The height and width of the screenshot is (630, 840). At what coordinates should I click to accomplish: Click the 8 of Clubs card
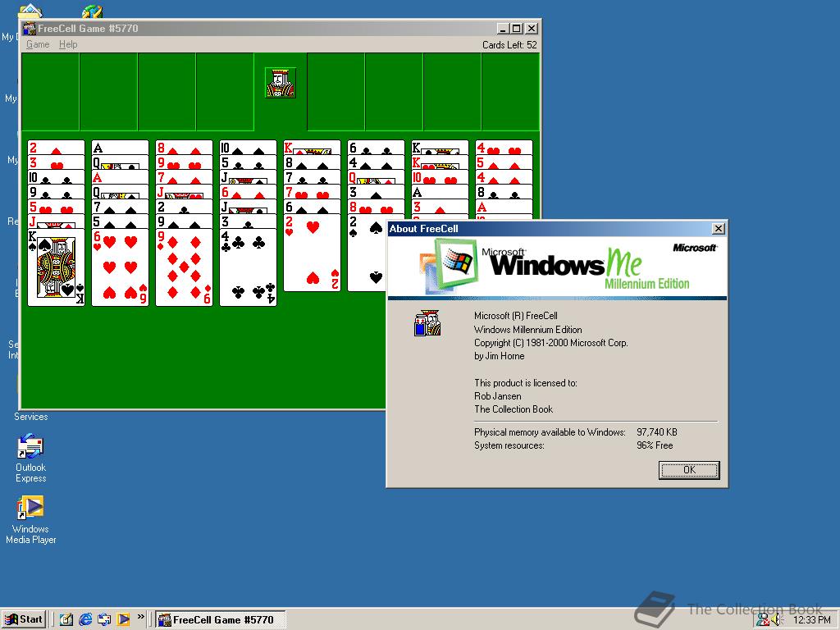click(504, 192)
